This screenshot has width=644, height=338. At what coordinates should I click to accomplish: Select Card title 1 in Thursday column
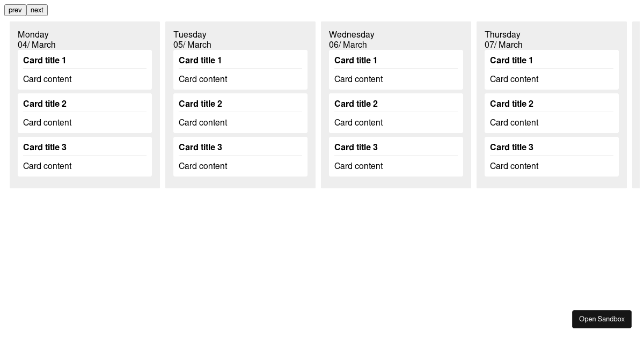click(511, 60)
